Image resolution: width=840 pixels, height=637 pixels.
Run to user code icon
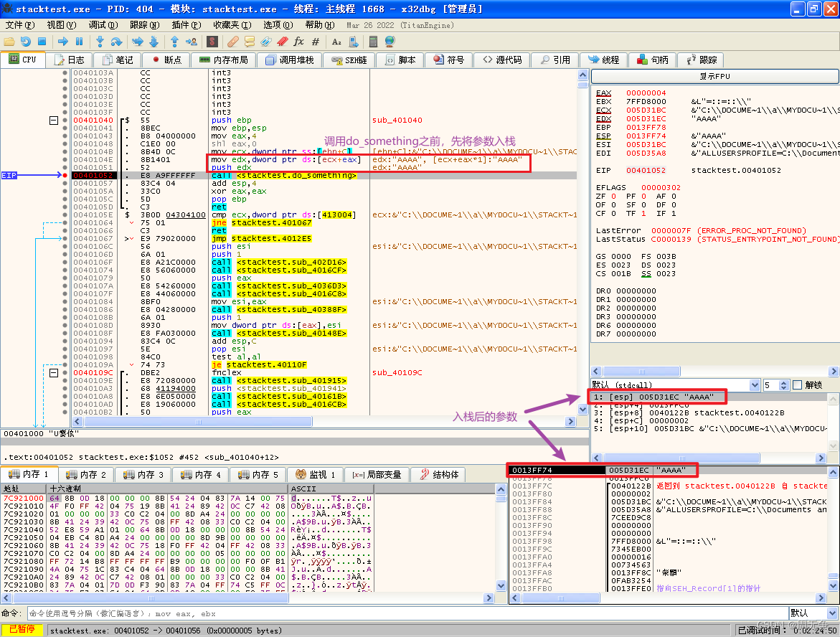pyautogui.click(x=192, y=42)
